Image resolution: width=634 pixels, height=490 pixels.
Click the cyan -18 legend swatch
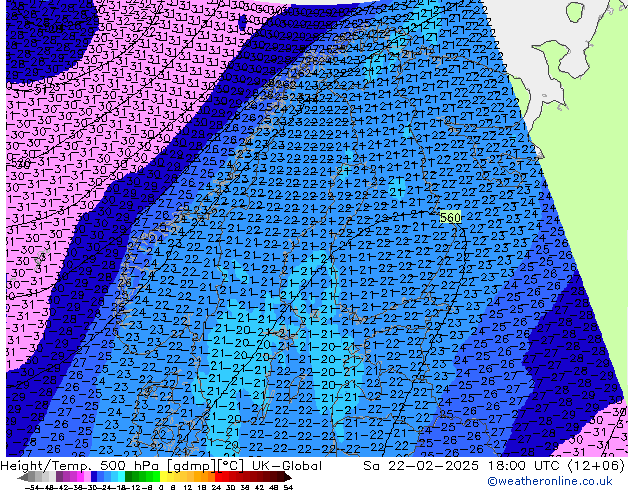point(121,478)
